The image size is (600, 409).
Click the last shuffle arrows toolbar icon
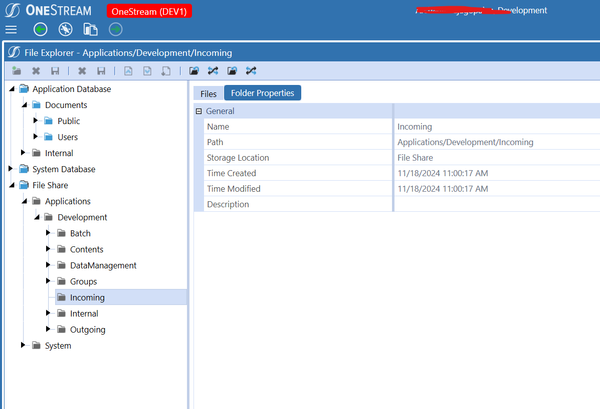251,71
